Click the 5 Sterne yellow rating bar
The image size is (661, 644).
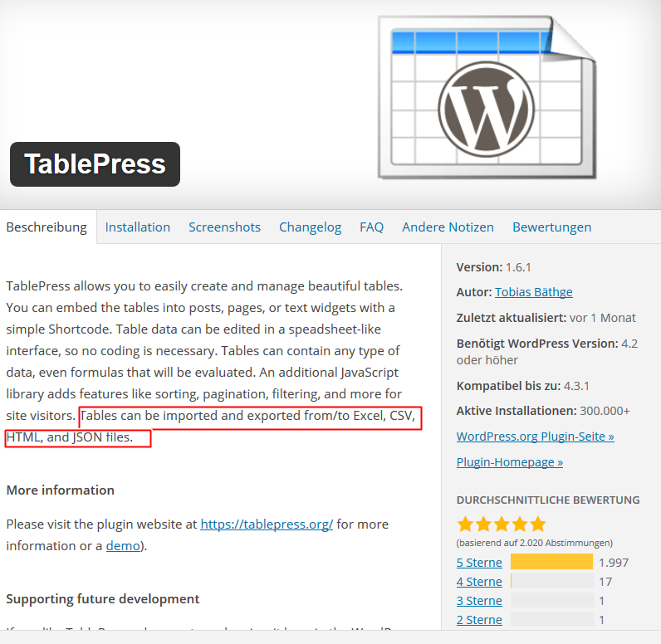pos(551,562)
